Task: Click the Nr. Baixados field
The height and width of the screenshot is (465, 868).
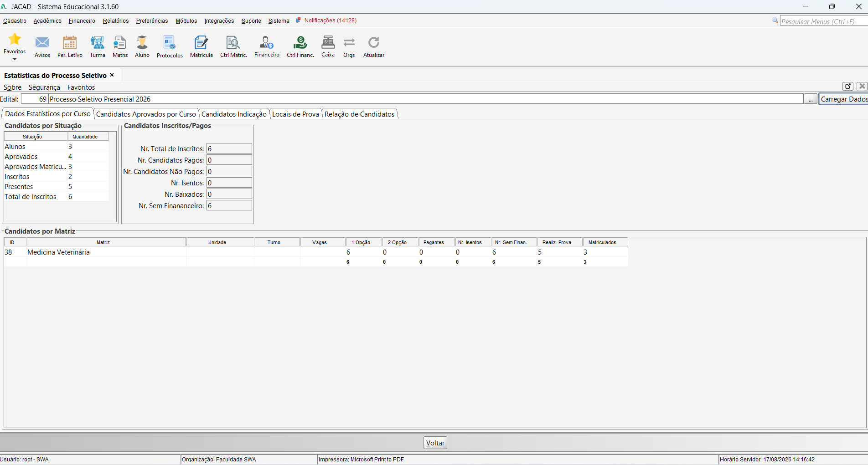Action: (x=229, y=194)
